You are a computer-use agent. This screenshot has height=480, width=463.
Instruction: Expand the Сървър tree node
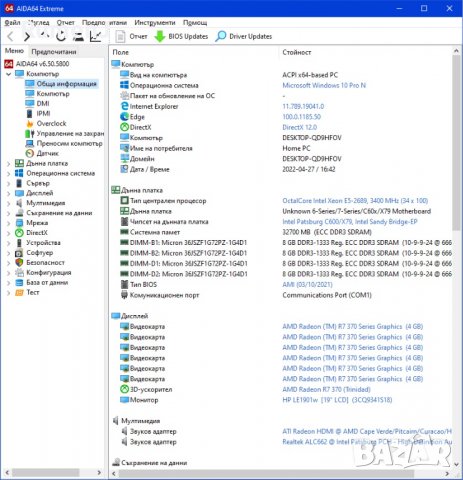coord(9,183)
